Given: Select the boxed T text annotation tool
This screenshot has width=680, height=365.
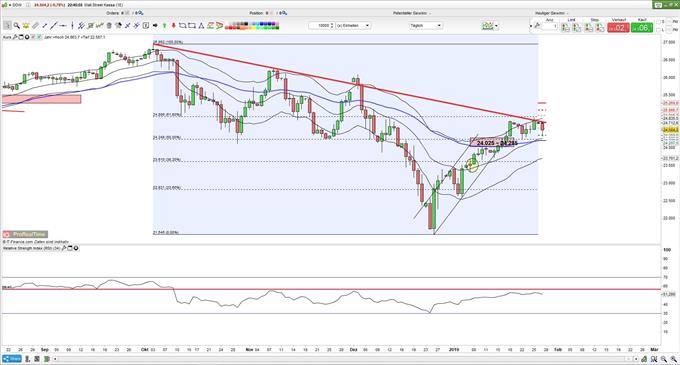Looking at the screenshot, I should [x=146, y=26].
